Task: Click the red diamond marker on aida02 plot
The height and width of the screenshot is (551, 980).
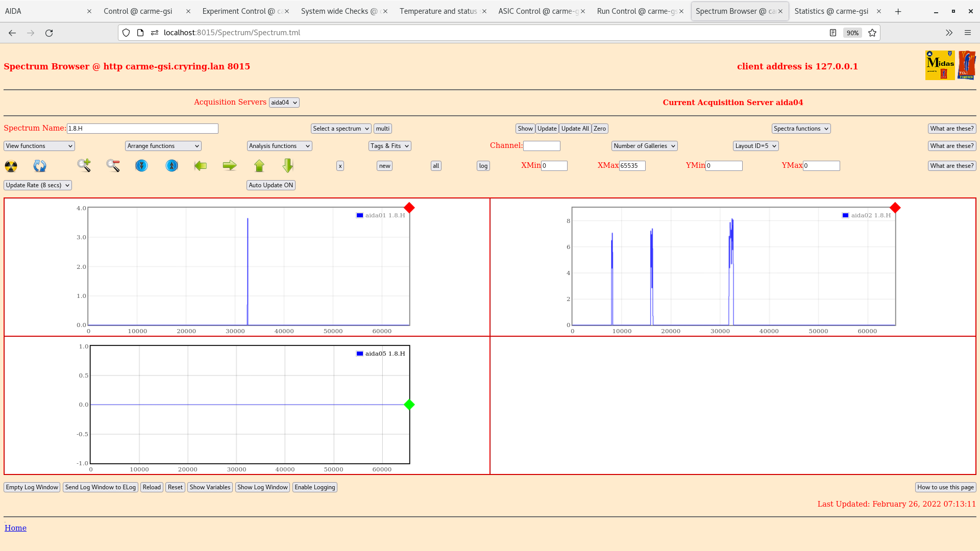Action: coord(895,208)
